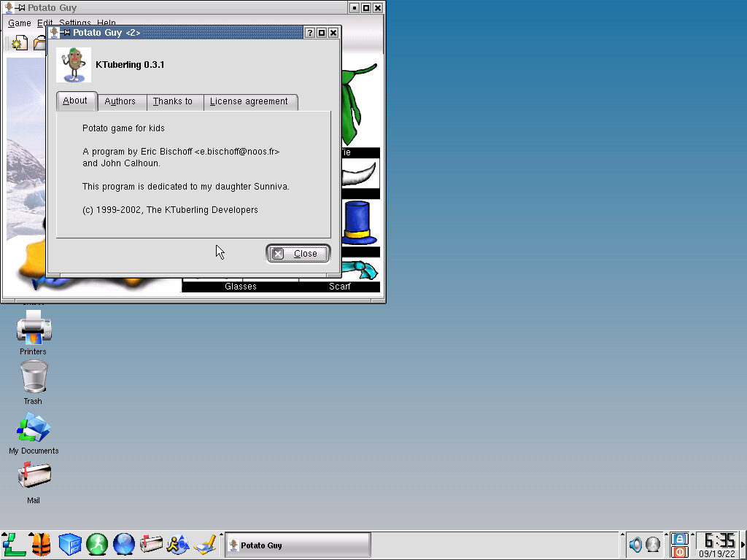The image size is (747, 560).
Task: Click the lock screen panel button
Action: click(x=679, y=539)
